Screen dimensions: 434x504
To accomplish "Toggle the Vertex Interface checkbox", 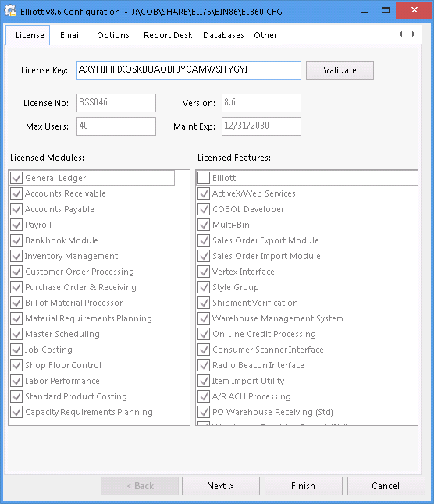I will click(x=204, y=272).
